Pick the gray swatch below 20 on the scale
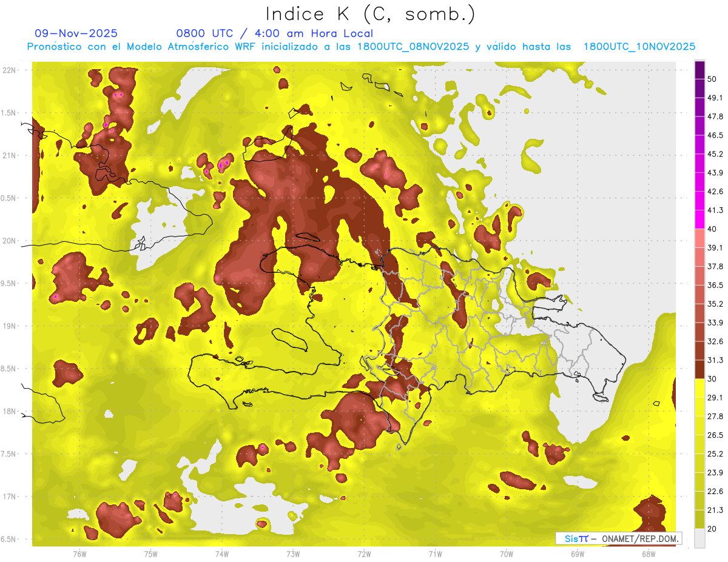This screenshot has width=728, height=562. (699, 538)
